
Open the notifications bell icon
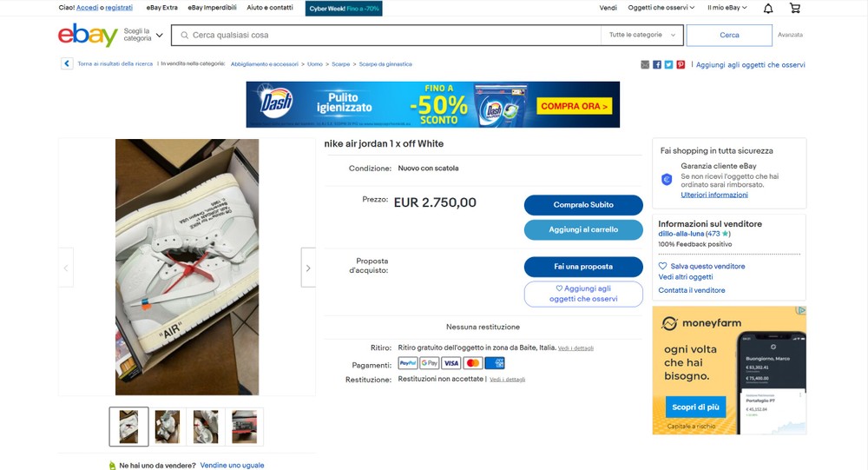click(768, 9)
